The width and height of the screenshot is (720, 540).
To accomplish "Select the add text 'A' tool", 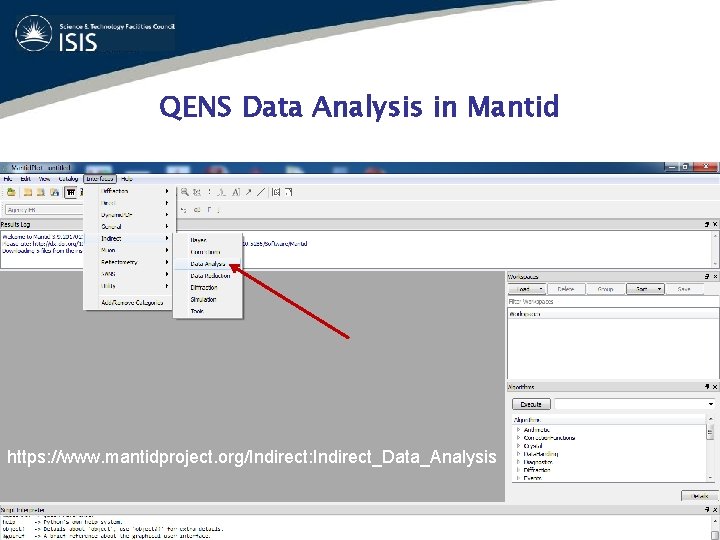I will coord(236,192).
